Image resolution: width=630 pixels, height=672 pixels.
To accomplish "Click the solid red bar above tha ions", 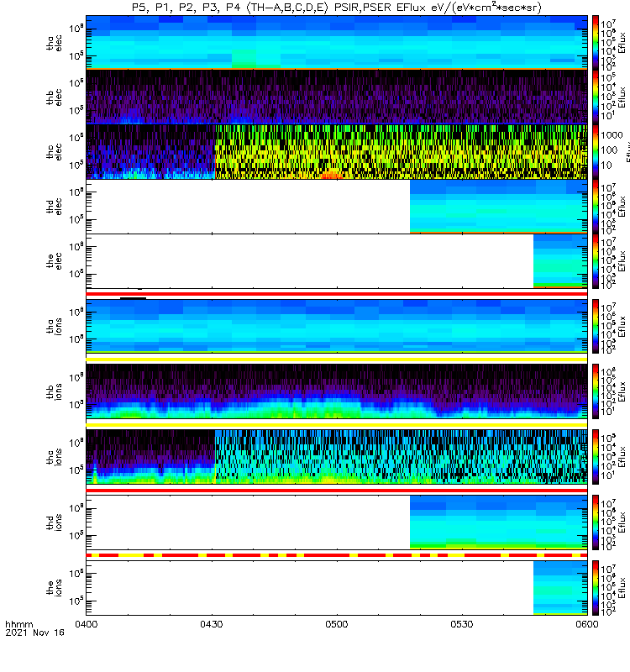I will (337, 294).
